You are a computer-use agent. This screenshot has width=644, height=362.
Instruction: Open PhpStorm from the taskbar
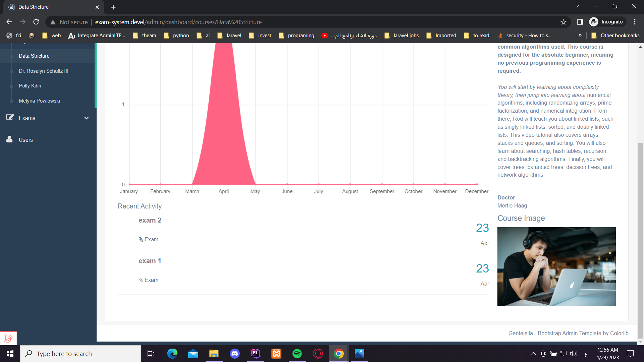(x=256, y=354)
